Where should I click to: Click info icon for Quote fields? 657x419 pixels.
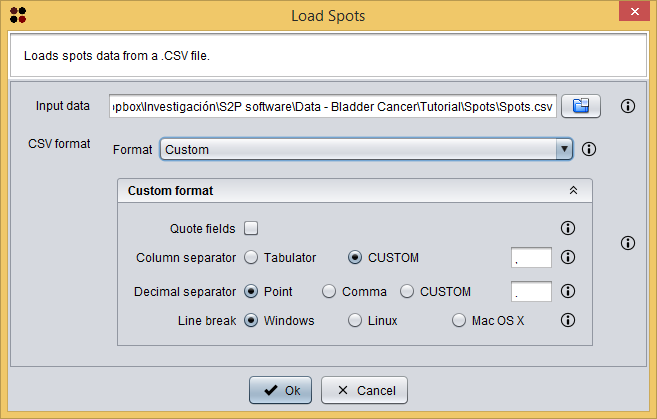[x=568, y=227]
